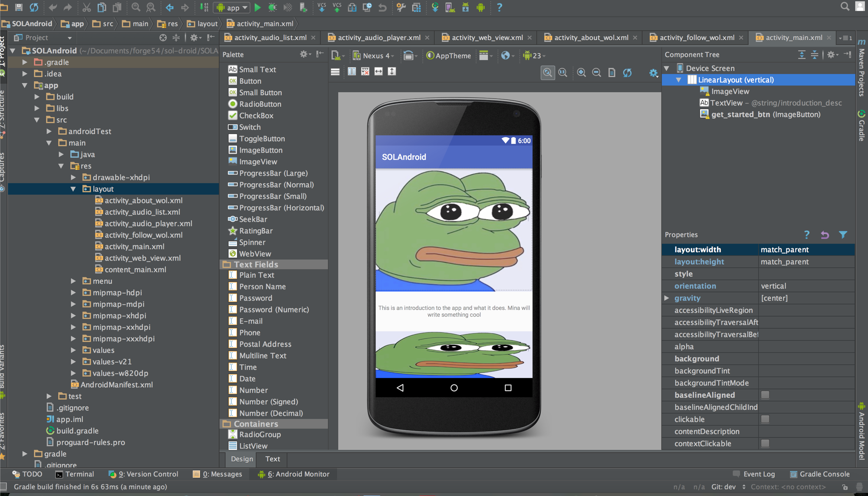Click the Search Everywhere magnifier icon
Viewport: 868px width, 496px height.
(845, 7)
